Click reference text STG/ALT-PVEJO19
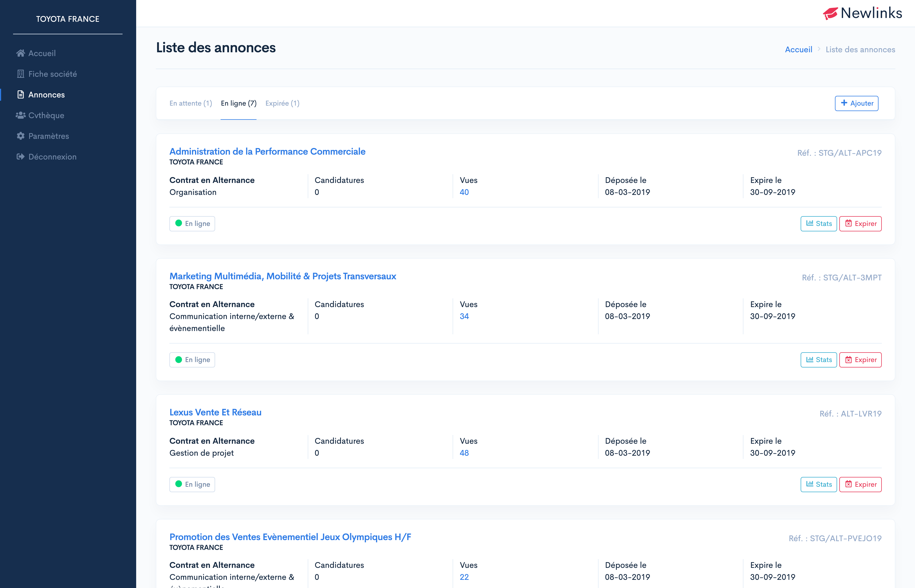The image size is (915, 588). 846,538
